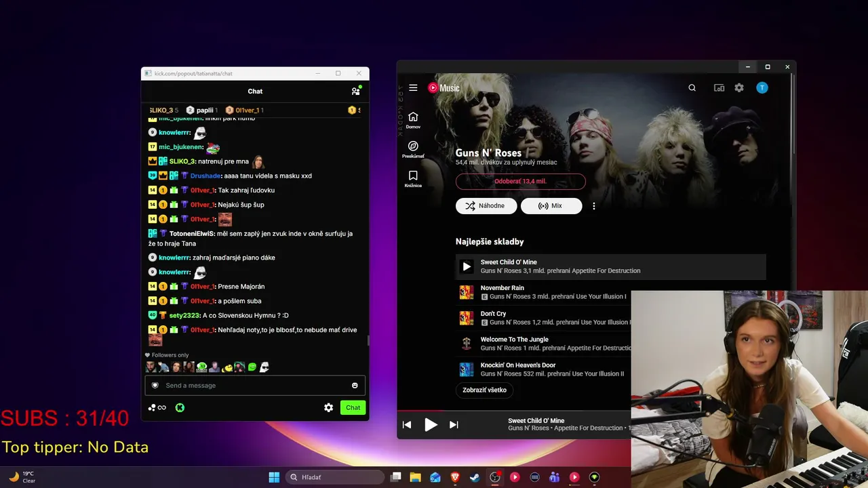Open more options next to Mix

[x=594, y=206]
